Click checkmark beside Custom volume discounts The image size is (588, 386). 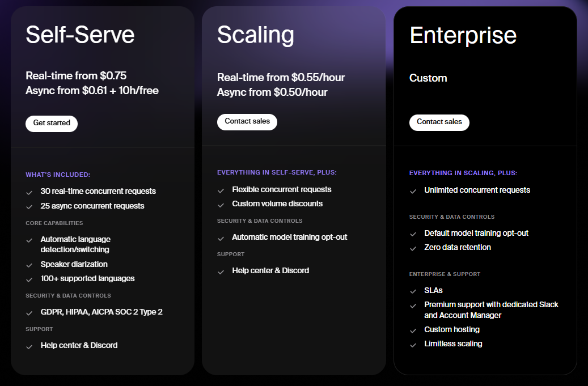click(221, 205)
